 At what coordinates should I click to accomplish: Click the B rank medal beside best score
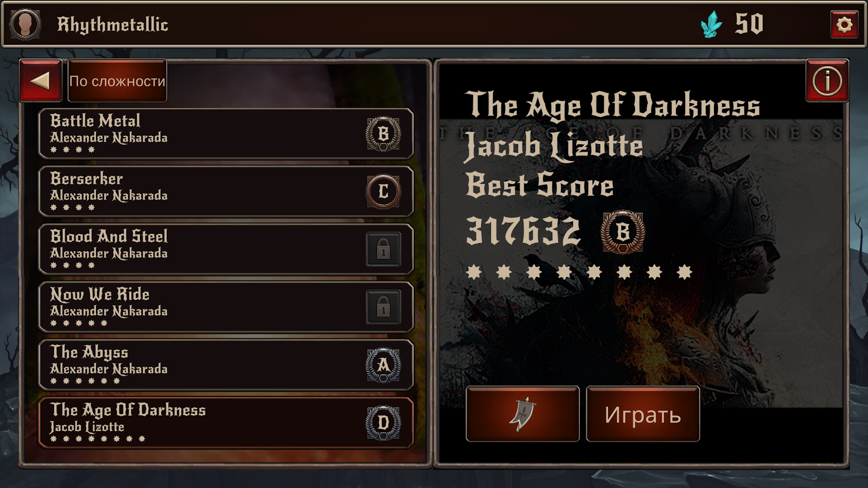pos(623,232)
